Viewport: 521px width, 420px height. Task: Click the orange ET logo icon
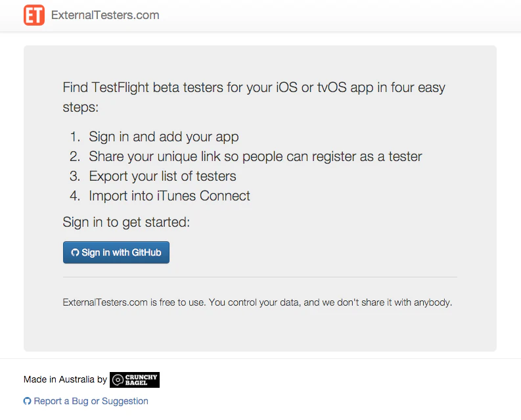34,15
